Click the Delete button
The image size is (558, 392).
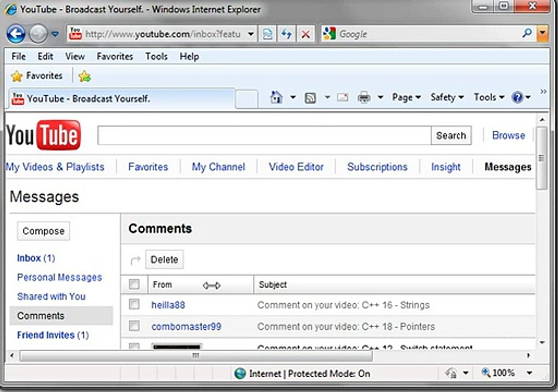click(164, 259)
